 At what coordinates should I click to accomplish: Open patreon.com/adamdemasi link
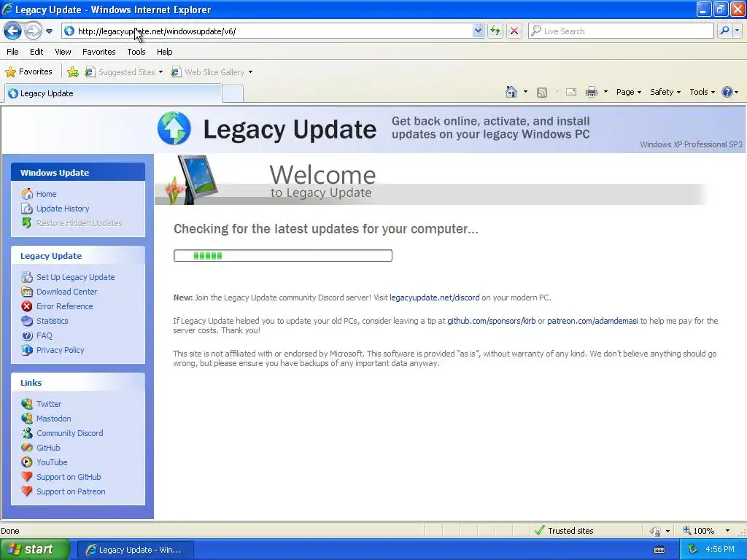[592, 321]
